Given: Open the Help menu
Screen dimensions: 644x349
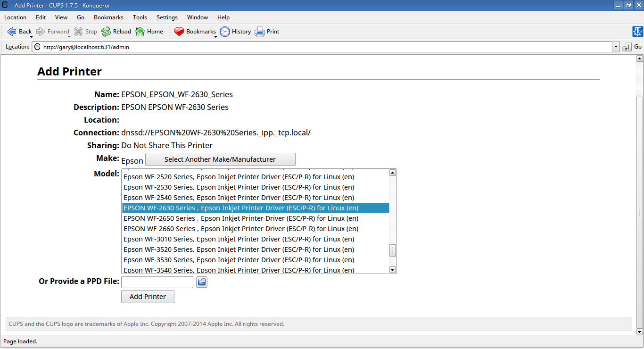Looking at the screenshot, I should (x=223, y=17).
